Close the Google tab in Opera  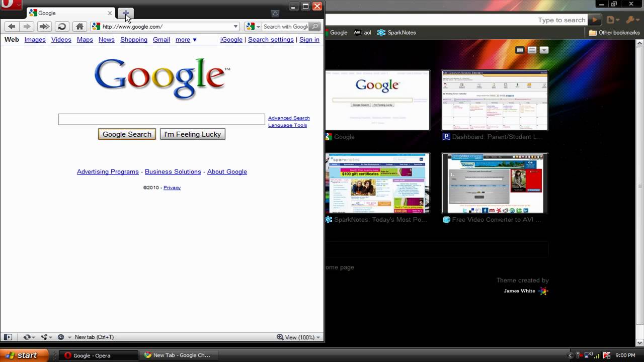pyautogui.click(x=110, y=13)
